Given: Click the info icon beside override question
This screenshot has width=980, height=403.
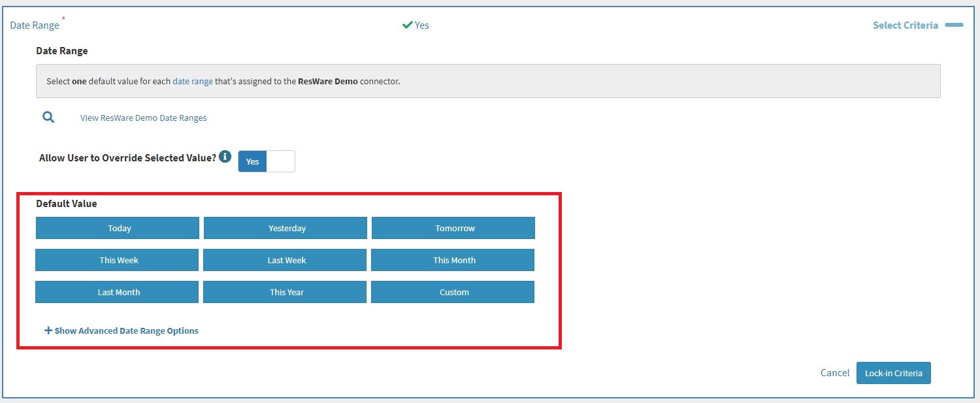Looking at the screenshot, I should (x=225, y=157).
